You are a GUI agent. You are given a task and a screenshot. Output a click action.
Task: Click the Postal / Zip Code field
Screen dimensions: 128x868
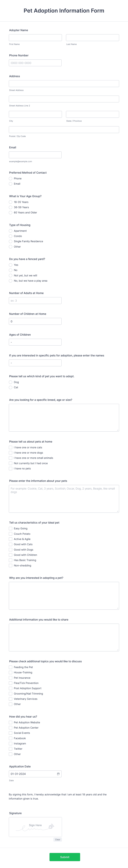[x=64, y=130]
